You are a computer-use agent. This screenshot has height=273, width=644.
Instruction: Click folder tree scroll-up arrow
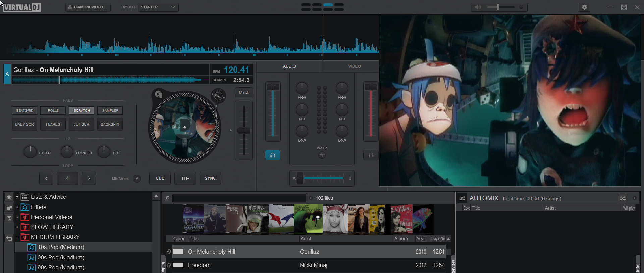click(156, 196)
